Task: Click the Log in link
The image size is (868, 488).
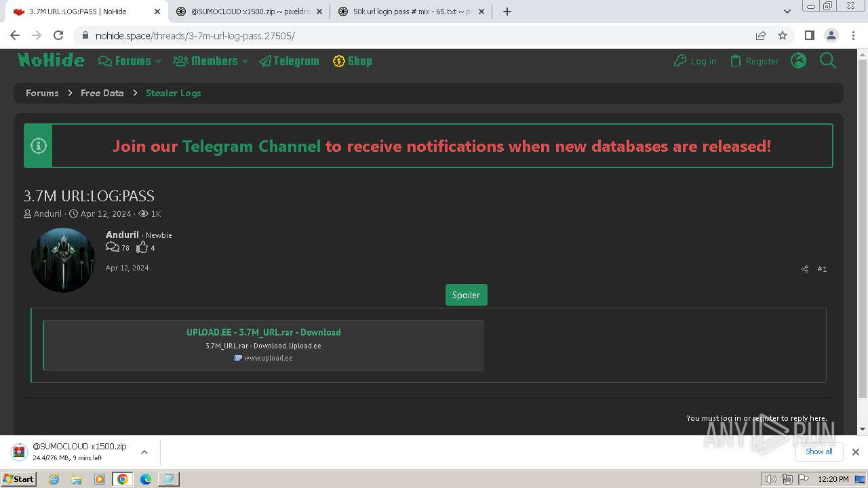Action: (695, 61)
